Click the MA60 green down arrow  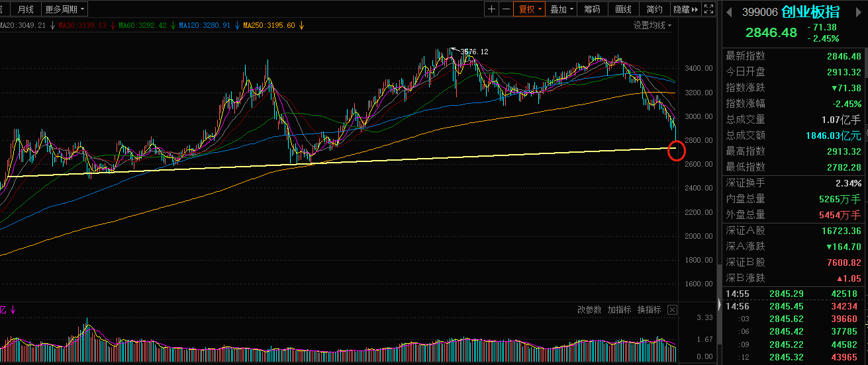[173, 26]
